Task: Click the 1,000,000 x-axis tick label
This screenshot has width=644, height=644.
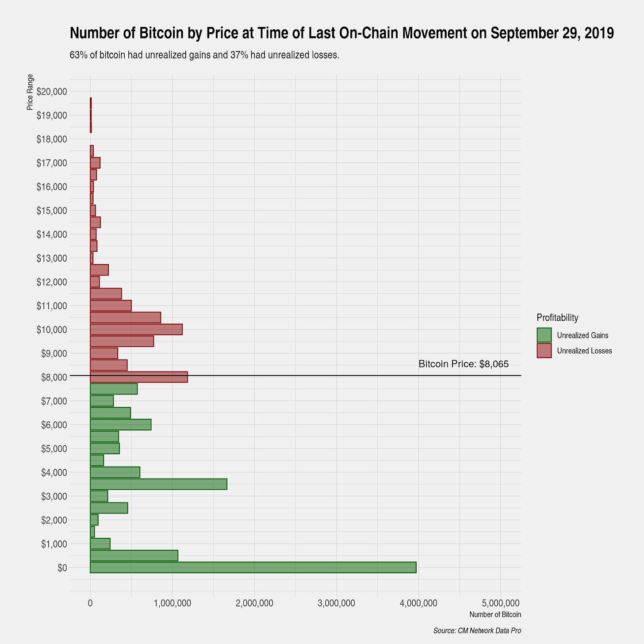Action: [x=172, y=603]
